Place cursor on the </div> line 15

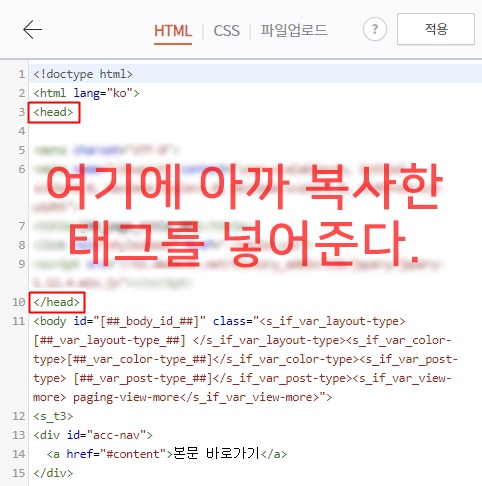pos(53,473)
